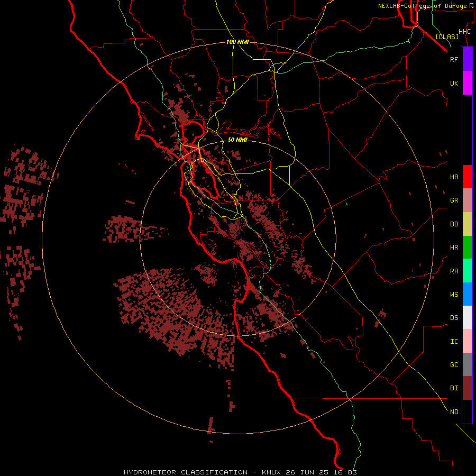Select the GR dusty-pink legend swatch
The image size is (476, 476).
[467, 200]
